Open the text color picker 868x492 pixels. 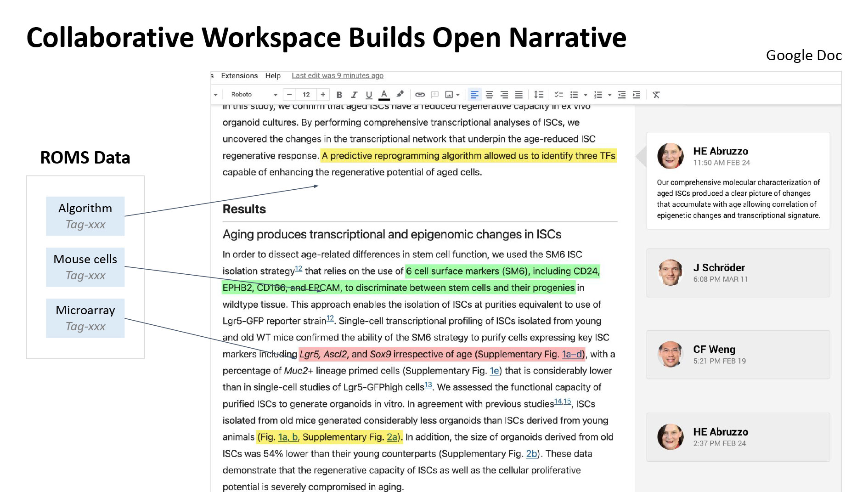384,95
